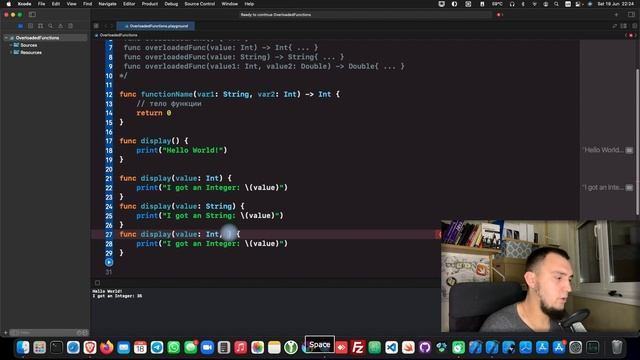Add an editor on the right
640x360 pixels.
coord(634,26)
